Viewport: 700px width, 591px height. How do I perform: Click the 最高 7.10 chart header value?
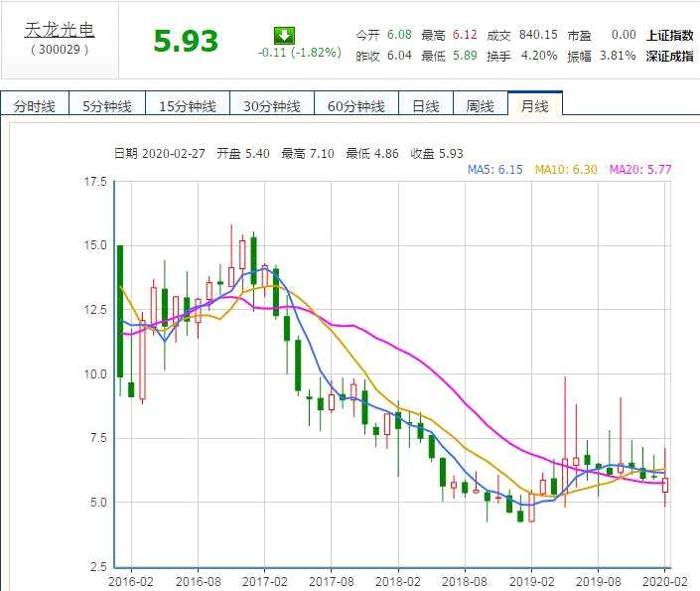308,154
